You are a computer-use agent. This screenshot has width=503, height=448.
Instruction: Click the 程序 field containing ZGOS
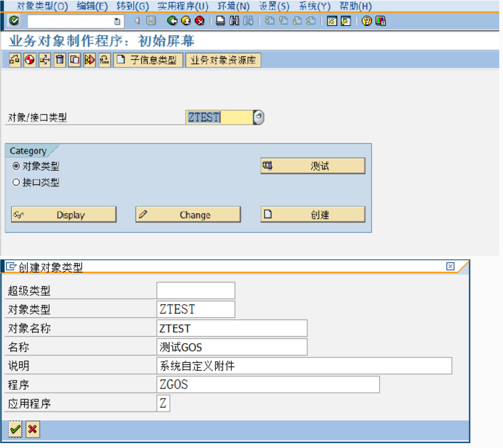268,384
